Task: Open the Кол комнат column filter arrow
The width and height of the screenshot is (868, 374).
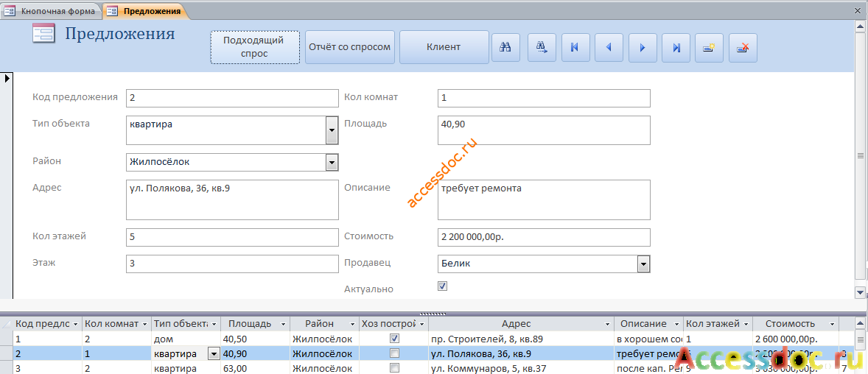Action: 145,324
